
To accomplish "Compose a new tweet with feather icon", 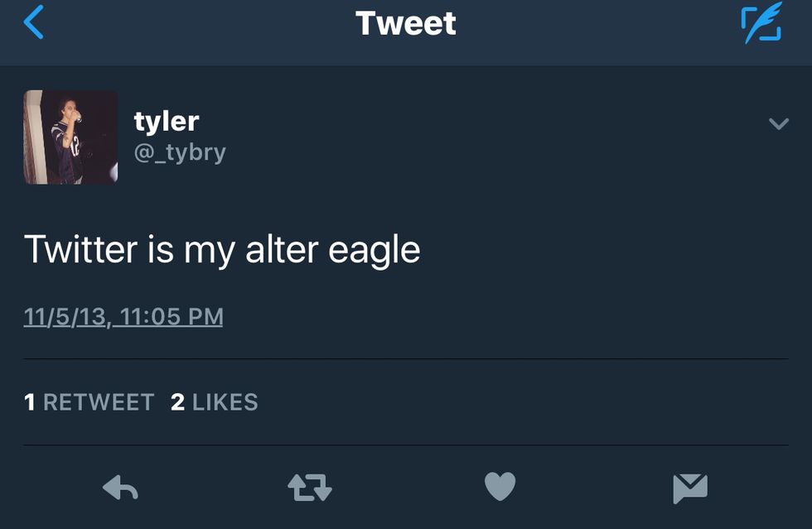I will click(x=760, y=23).
